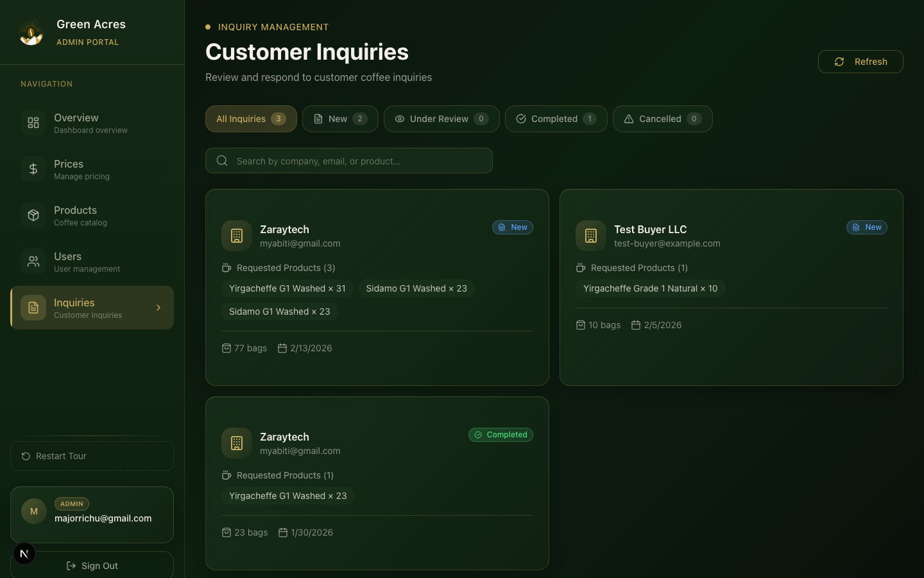Screen dimensions: 924x578
Task: Switch to the New inquiries tab
Action: pos(340,119)
